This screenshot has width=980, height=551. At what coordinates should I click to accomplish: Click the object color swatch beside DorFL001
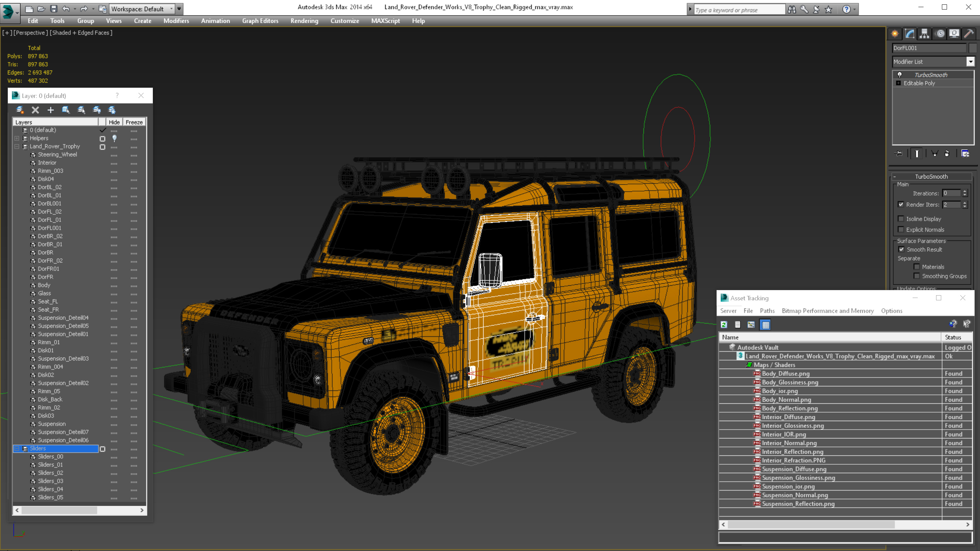pyautogui.click(x=973, y=48)
